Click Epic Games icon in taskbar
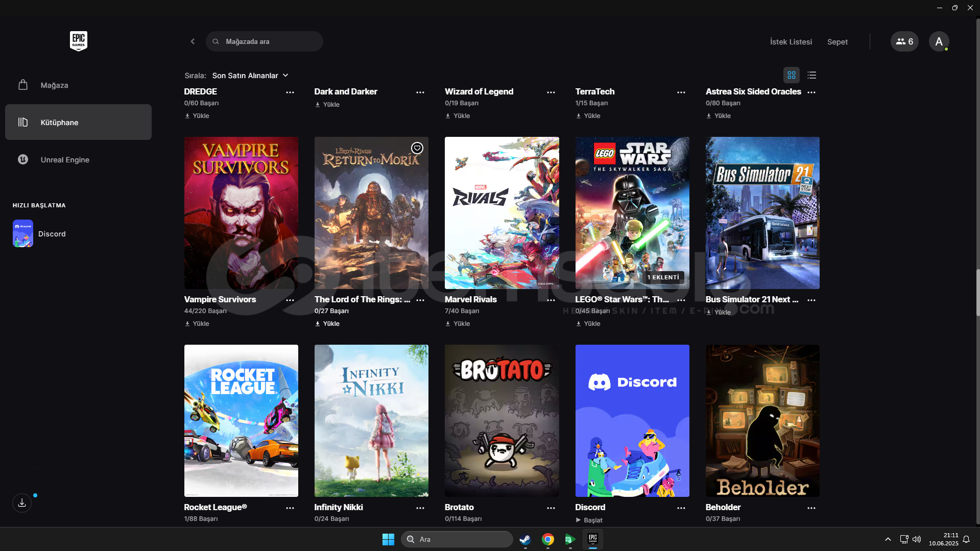The image size is (980, 551). [593, 539]
